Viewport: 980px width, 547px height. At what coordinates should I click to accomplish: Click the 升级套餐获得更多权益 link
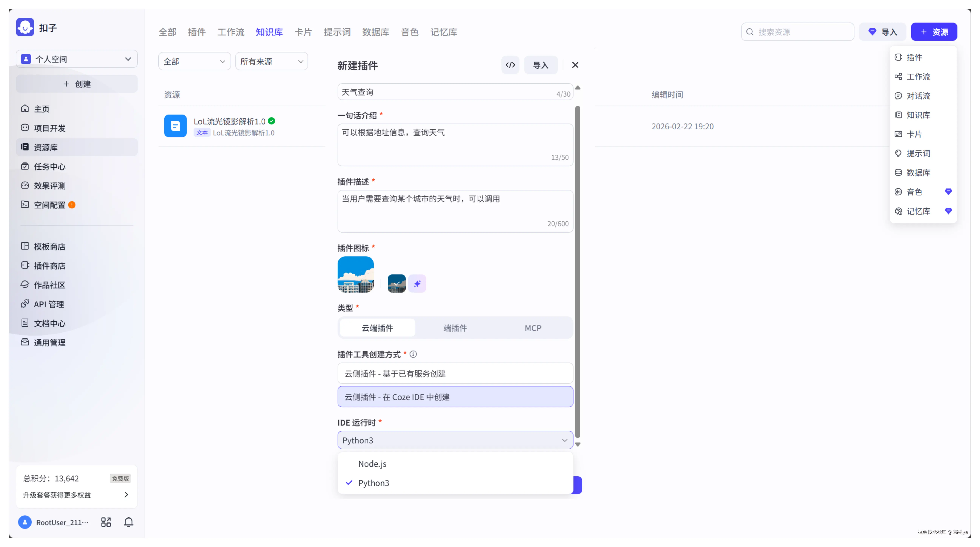[x=57, y=495]
